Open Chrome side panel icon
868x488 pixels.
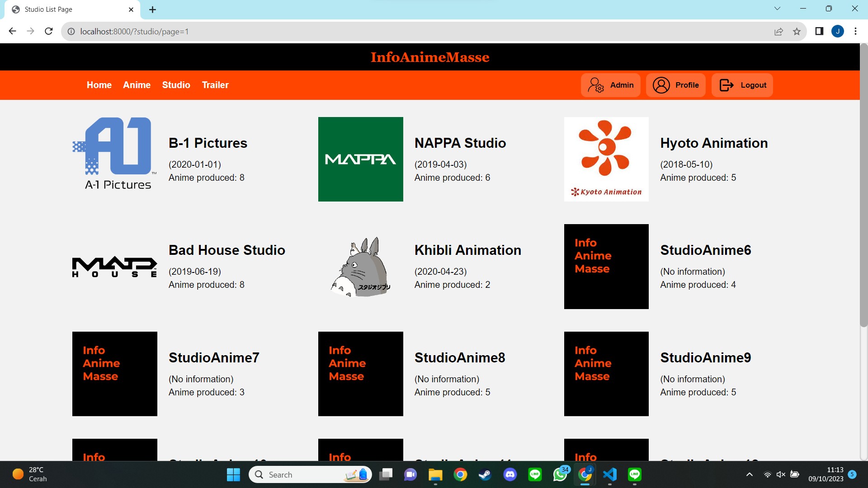click(819, 31)
